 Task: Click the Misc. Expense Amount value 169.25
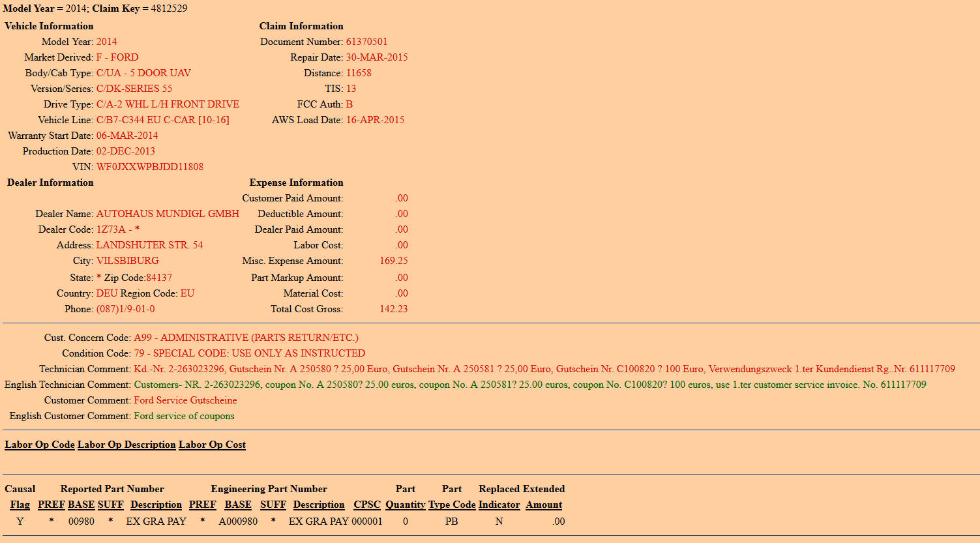(393, 261)
